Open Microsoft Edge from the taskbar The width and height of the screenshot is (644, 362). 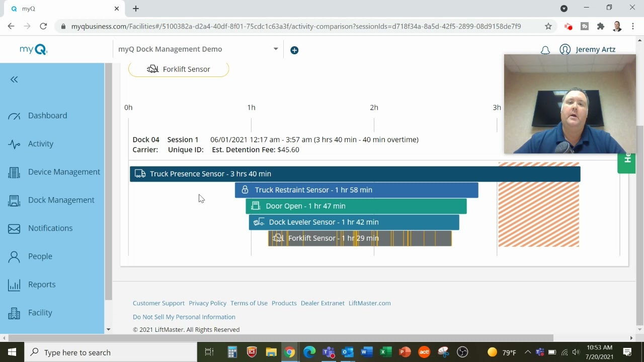[x=309, y=352]
